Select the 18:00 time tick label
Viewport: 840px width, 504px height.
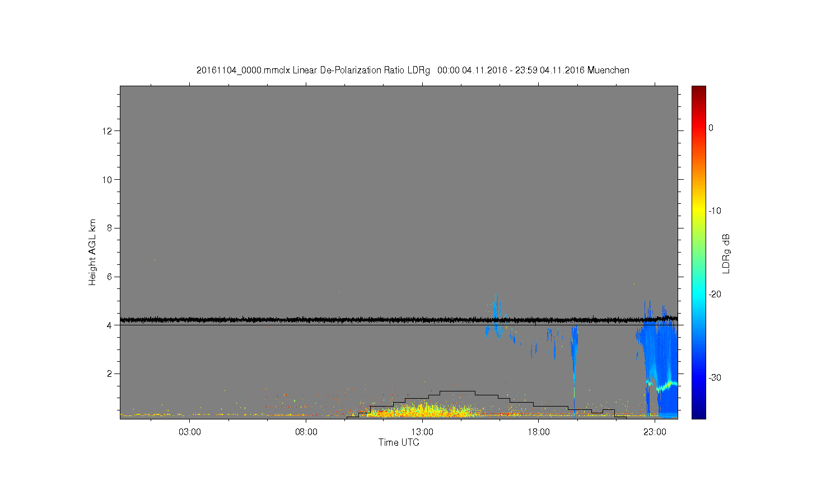pyautogui.click(x=539, y=432)
